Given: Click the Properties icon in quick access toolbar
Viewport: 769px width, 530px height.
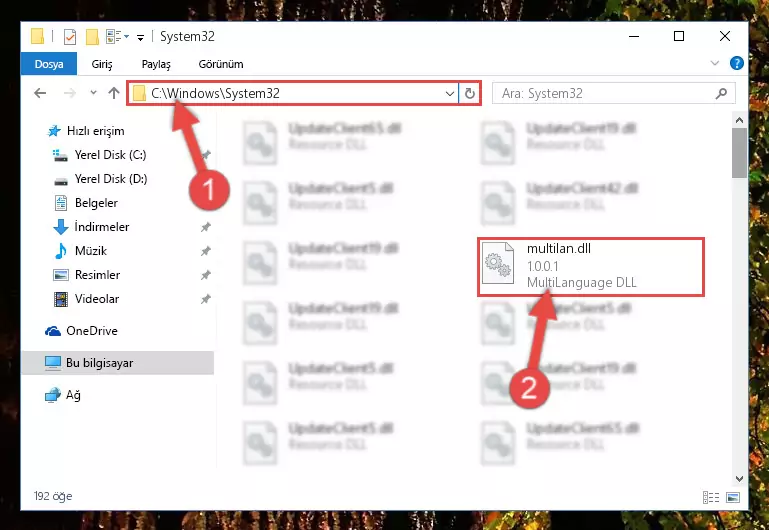Looking at the screenshot, I should (70, 37).
